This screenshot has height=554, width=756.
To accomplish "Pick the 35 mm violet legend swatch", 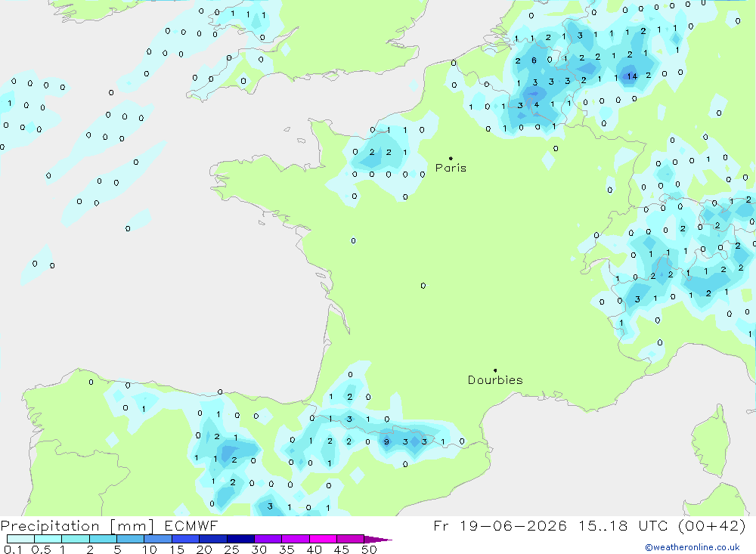I will pyautogui.click(x=295, y=539).
